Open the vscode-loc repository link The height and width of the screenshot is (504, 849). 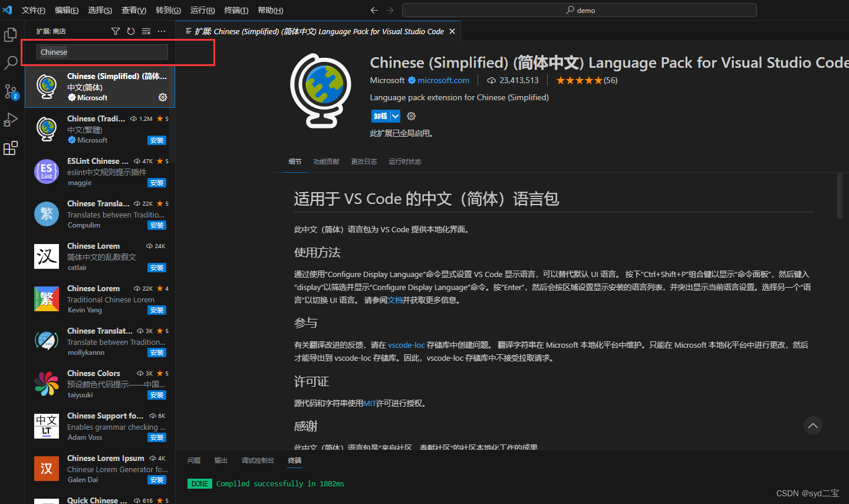[406, 345]
